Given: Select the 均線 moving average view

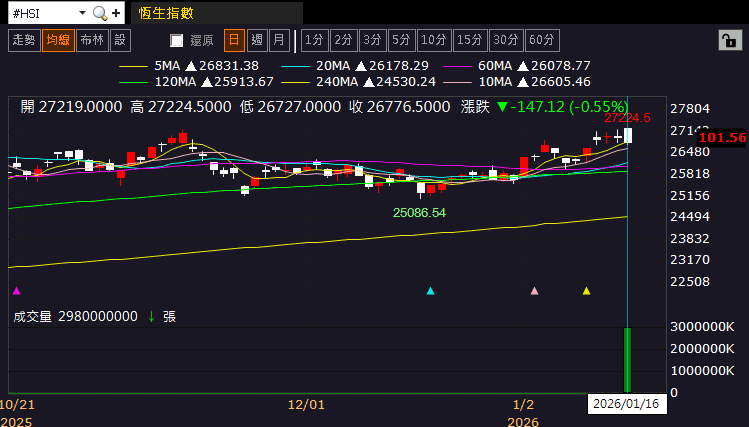Looking at the screenshot, I should click(x=58, y=40).
